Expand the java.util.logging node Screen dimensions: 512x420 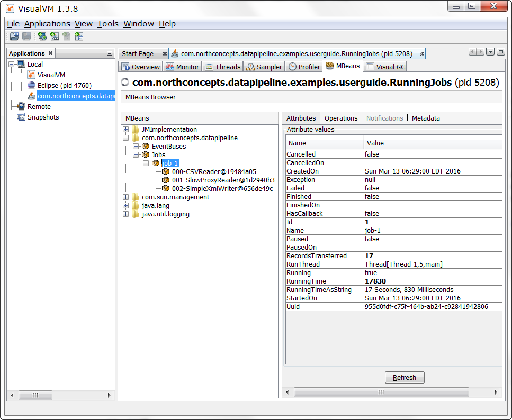[x=125, y=214]
